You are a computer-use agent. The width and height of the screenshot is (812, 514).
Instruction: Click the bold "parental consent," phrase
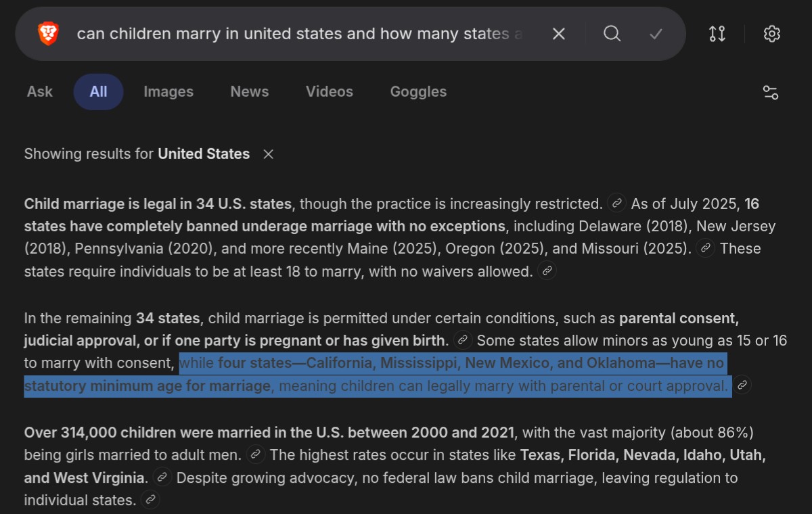point(679,318)
